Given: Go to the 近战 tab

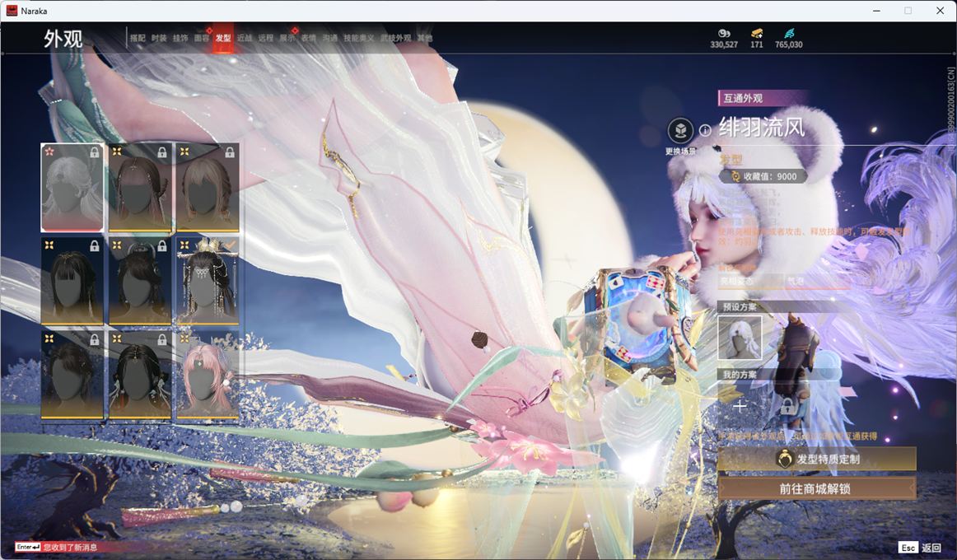Looking at the screenshot, I should point(245,38).
